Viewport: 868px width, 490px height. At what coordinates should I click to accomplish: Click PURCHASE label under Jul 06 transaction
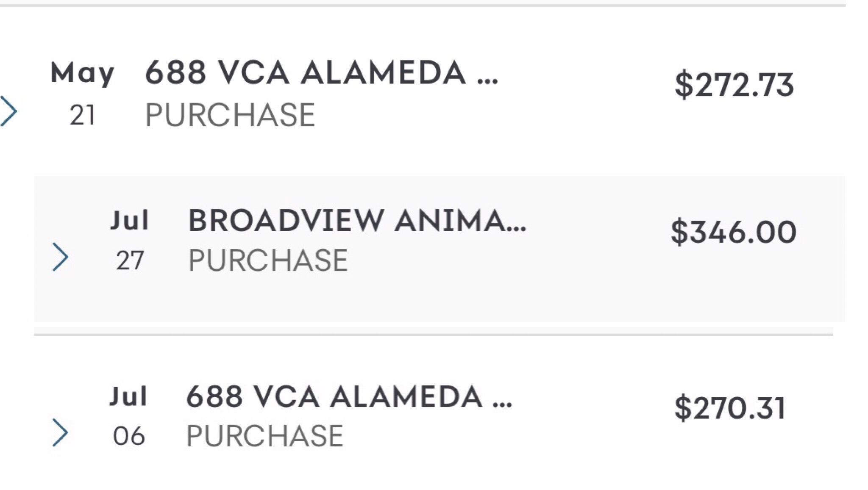(265, 436)
